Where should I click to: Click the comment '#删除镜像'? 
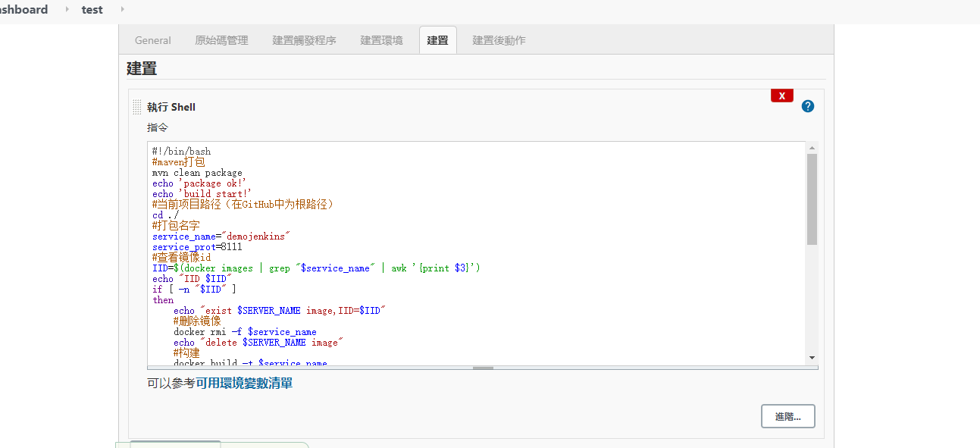(x=197, y=321)
